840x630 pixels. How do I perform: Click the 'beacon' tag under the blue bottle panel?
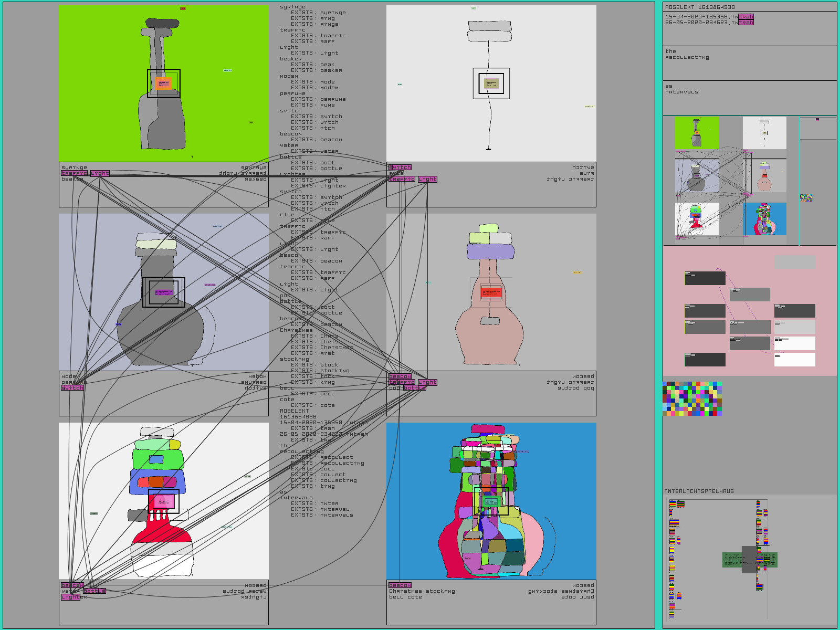click(400, 585)
